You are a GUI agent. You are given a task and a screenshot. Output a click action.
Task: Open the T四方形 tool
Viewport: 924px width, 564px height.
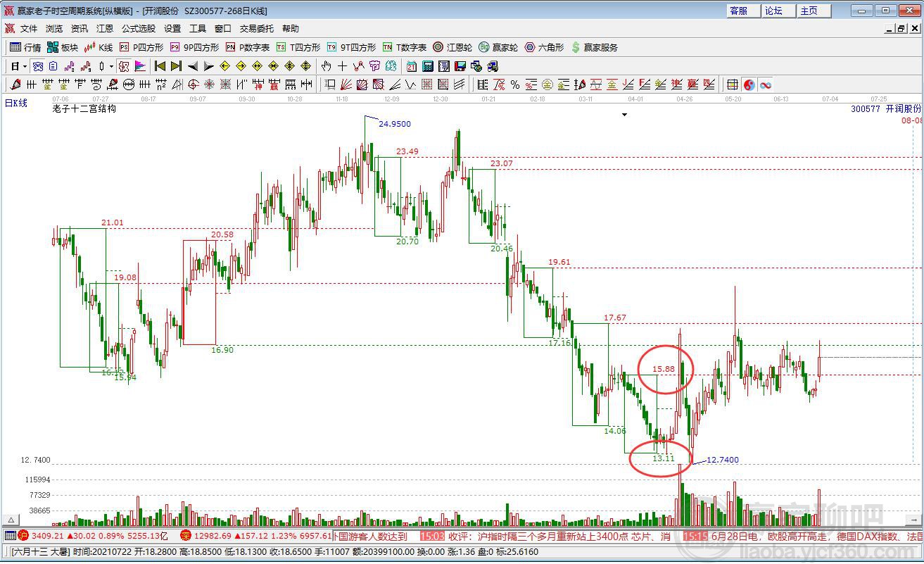[298, 47]
